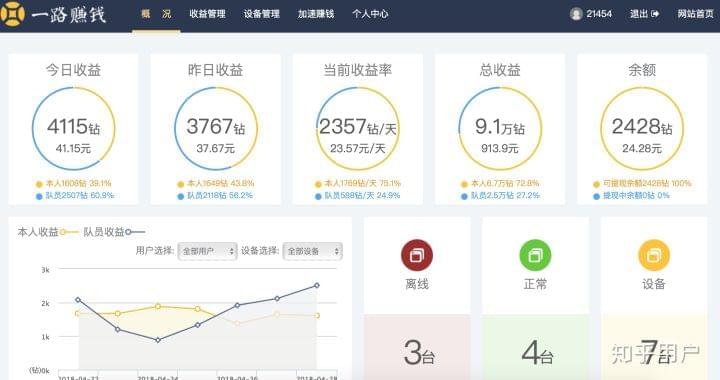Click the 队员588钻/天 24.9% legend text
Image resolution: width=720 pixels, height=380 pixels.
pyautogui.click(x=362, y=196)
